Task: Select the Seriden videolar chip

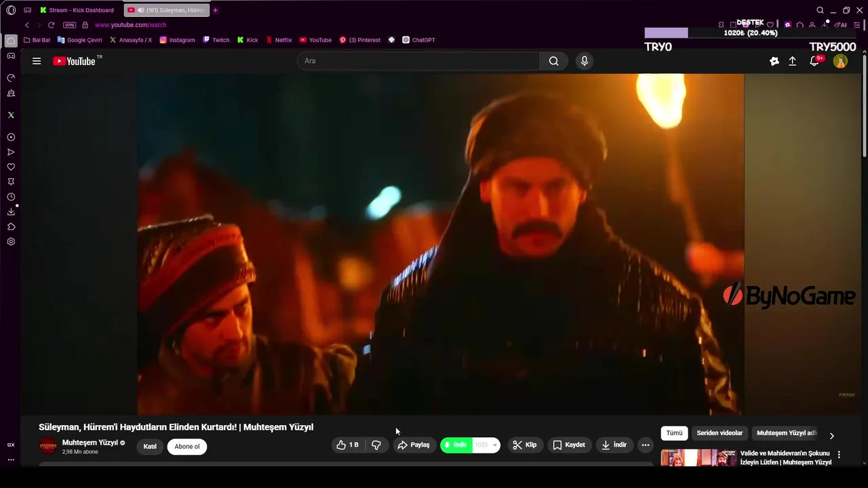Action: pos(719,433)
